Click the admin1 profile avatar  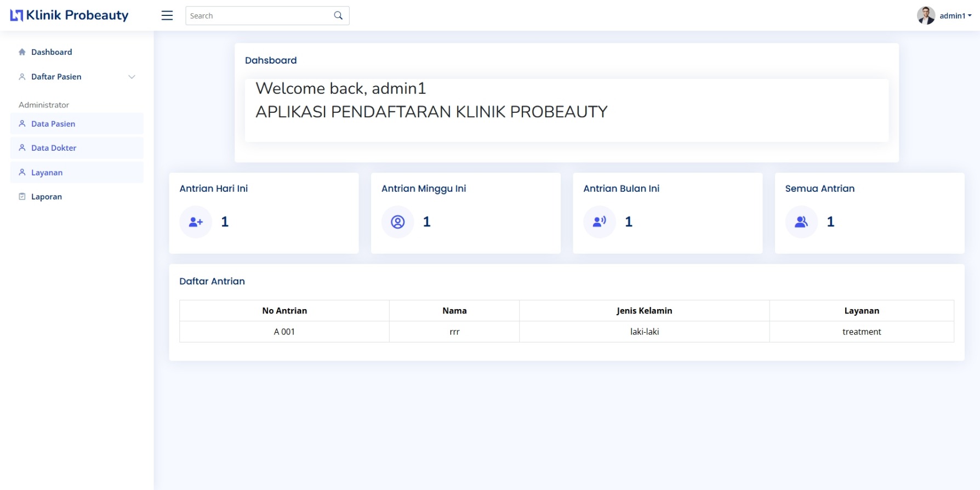point(926,15)
